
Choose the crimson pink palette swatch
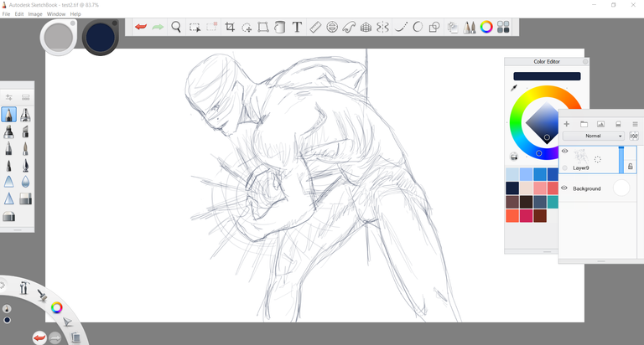tap(526, 216)
